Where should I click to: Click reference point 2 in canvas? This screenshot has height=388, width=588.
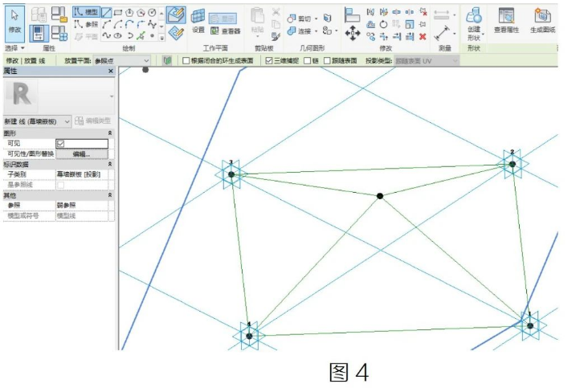click(512, 164)
